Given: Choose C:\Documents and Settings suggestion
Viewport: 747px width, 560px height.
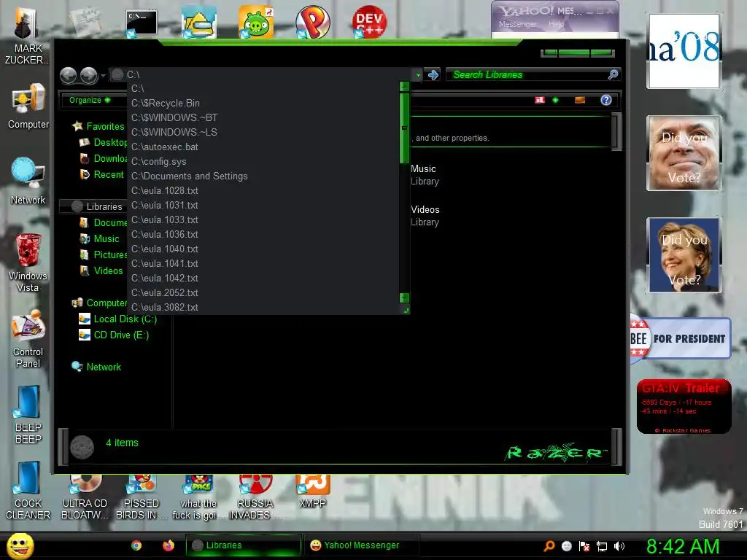Looking at the screenshot, I should point(264,176).
